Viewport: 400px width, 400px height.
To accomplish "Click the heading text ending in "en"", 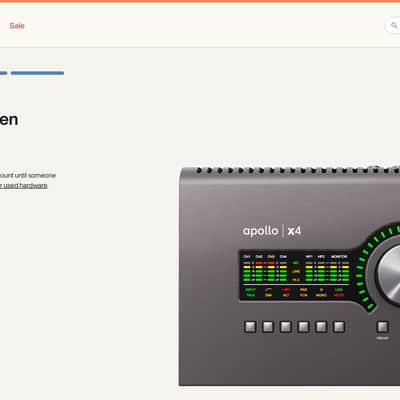I will [9, 119].
